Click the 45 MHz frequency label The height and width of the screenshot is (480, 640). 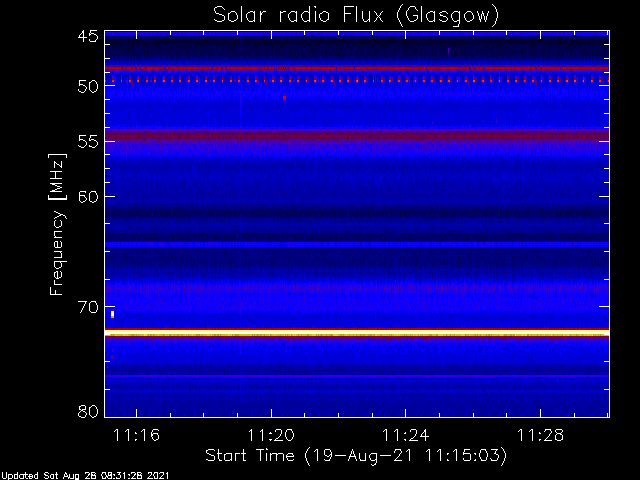88,37
